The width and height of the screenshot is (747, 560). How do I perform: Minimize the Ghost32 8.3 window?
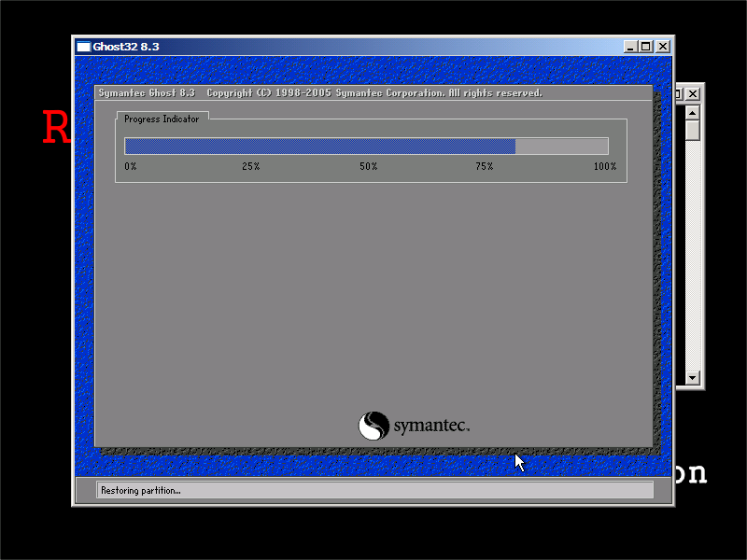(x=630, y=47)
